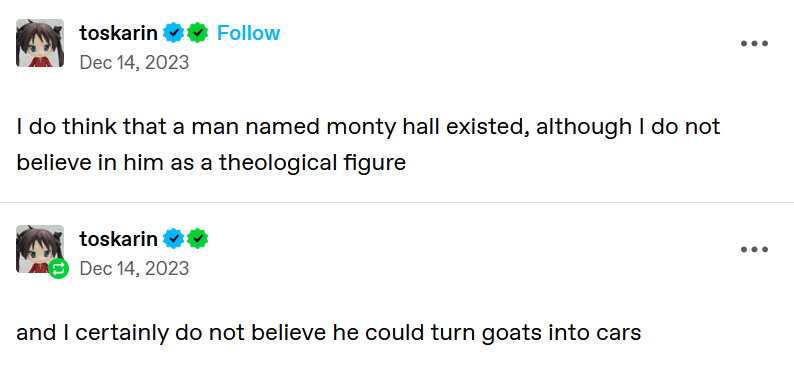Click the blue verified badge on first post
The width and height of the screenshot is (794, 374).
click(x=173, y=33)
